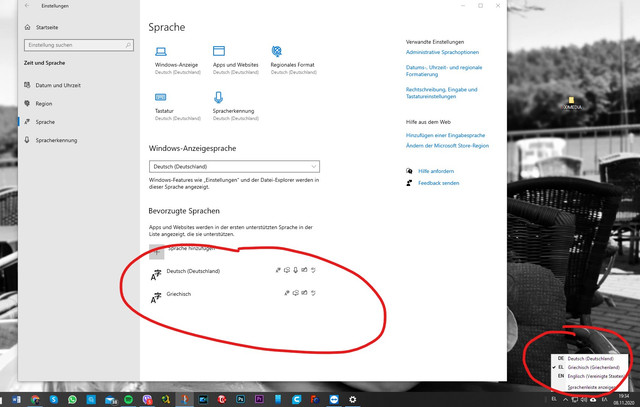Click the Regionales Format globe icon
The width and height of the screenshot is (640, 407).
tap(277, 51)
